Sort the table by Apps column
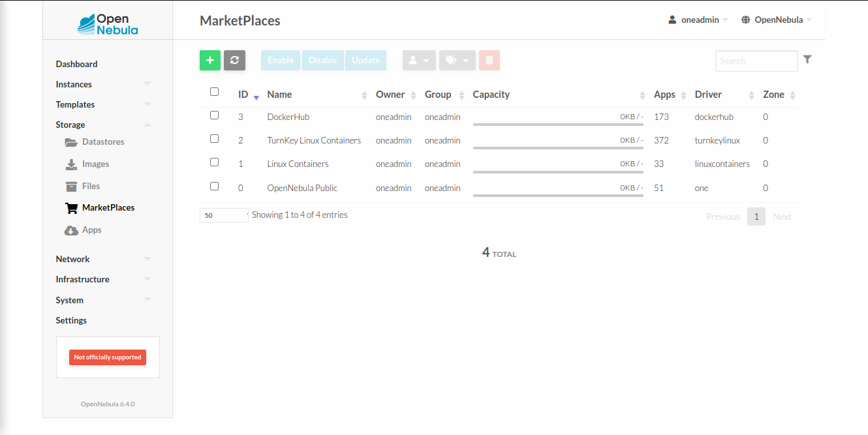The height and width of the screenshot is (435, 868). point(670,95)
